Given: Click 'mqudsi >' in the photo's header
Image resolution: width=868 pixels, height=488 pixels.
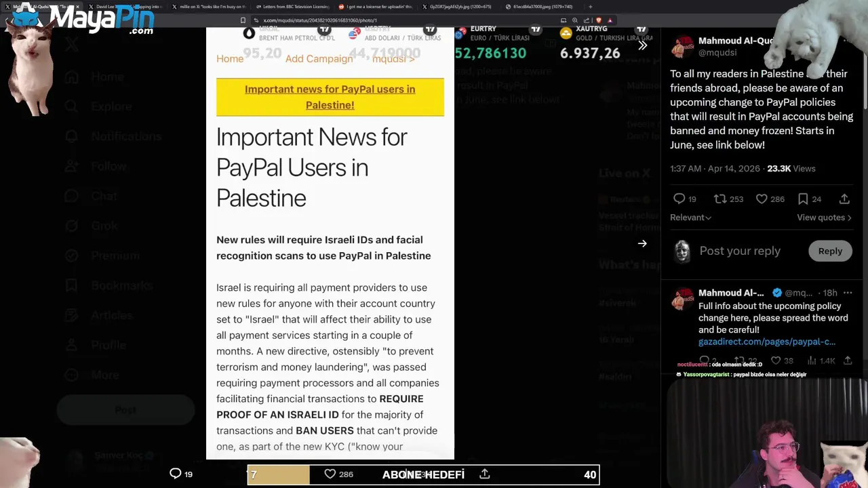Looking at the screenshot, I should point(393,59).
